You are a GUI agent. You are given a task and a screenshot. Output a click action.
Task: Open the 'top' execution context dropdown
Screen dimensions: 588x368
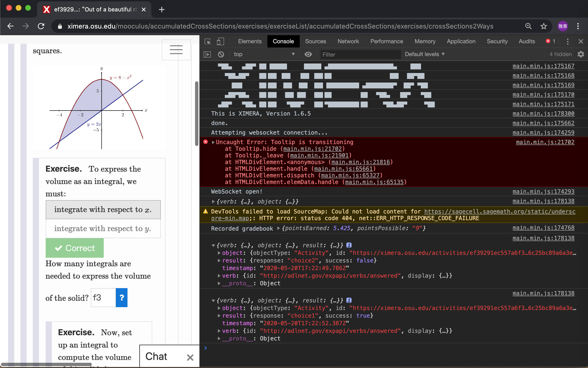(x=264, y=54)
